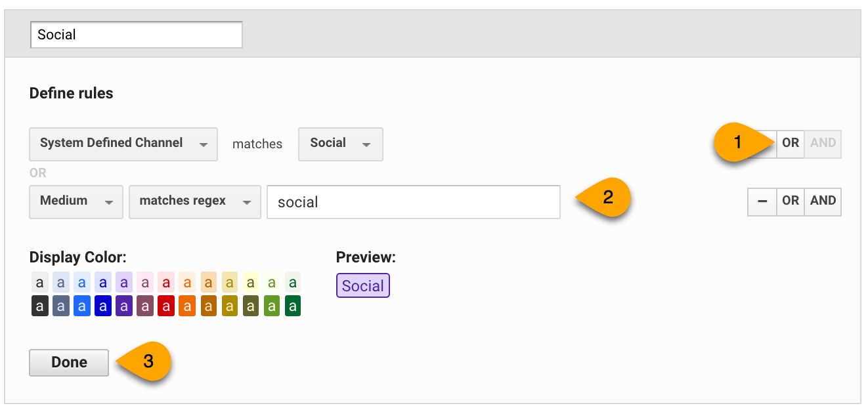Choose the light purple display color swatch

pyautogui.click(x=124, y=283)
